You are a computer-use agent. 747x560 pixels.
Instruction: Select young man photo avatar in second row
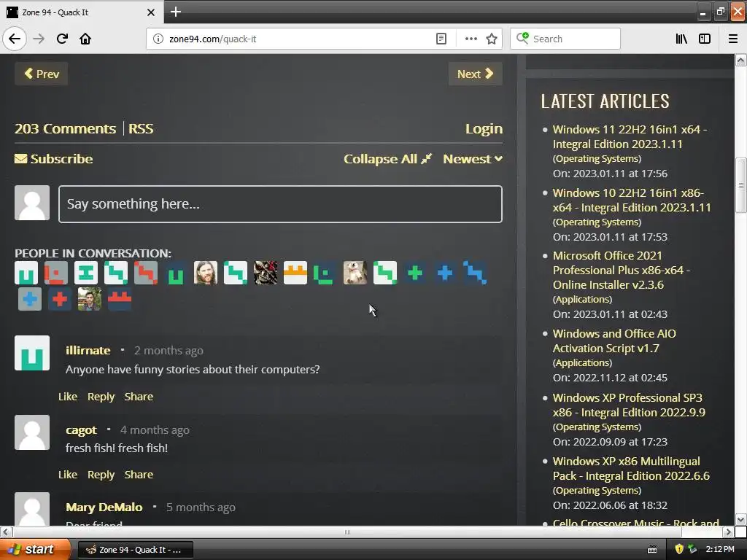(x=90, y=299)
